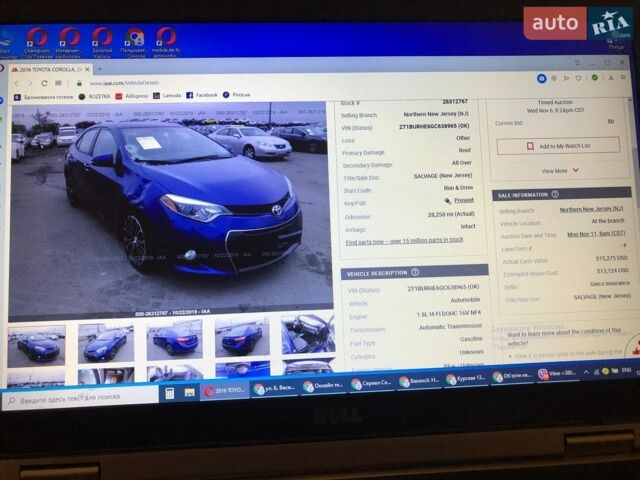Switch to Opera 2016 TOYO... taskbar item

(x=224, y=391)
